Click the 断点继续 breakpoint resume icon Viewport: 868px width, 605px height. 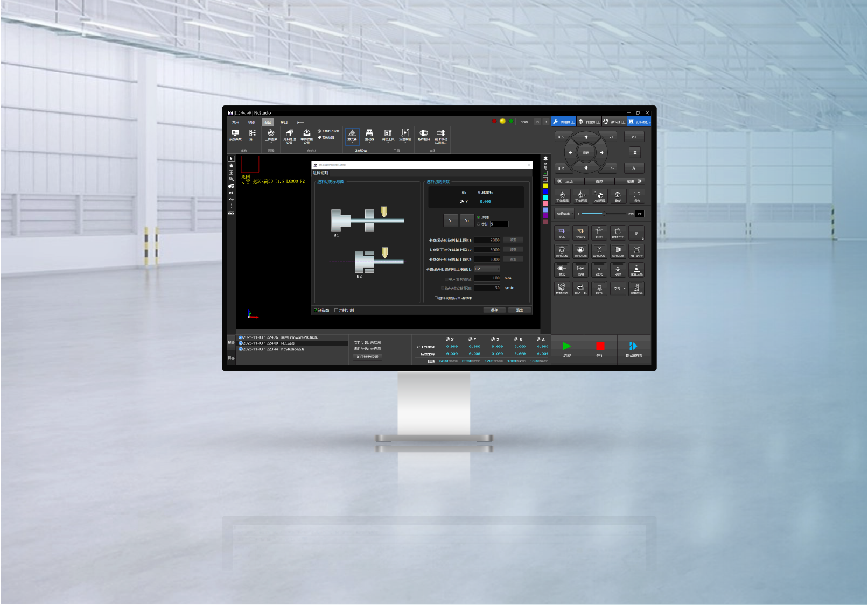(x=633, y=348)
